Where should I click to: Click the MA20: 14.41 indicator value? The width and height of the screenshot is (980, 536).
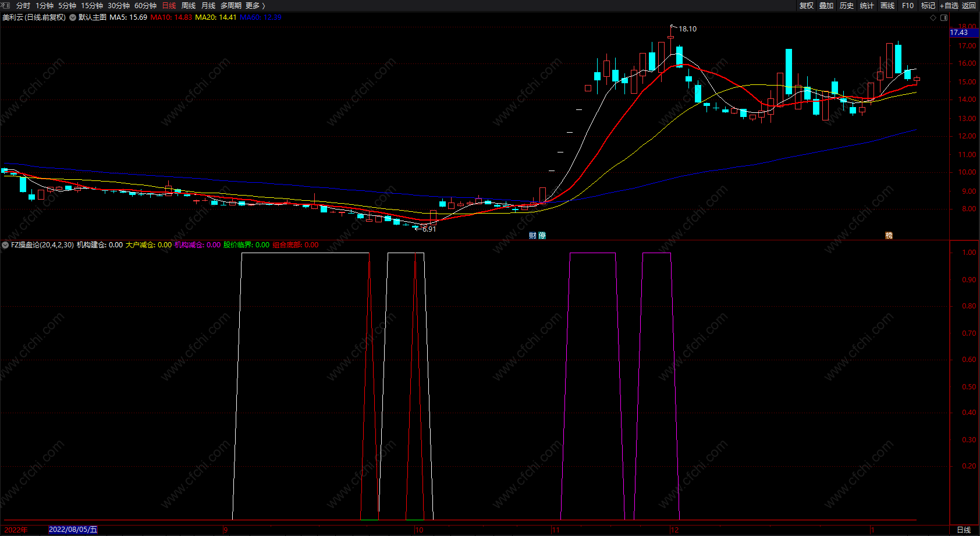216,17
